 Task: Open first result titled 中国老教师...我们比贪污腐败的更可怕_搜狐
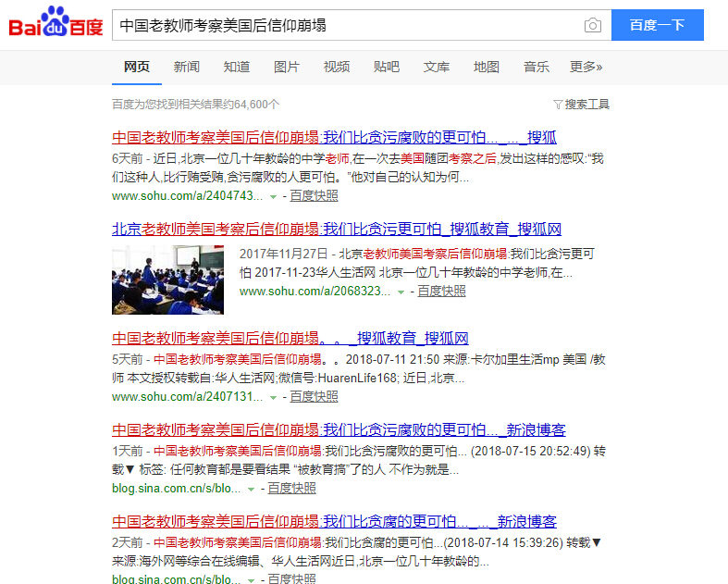coord(334,138)
